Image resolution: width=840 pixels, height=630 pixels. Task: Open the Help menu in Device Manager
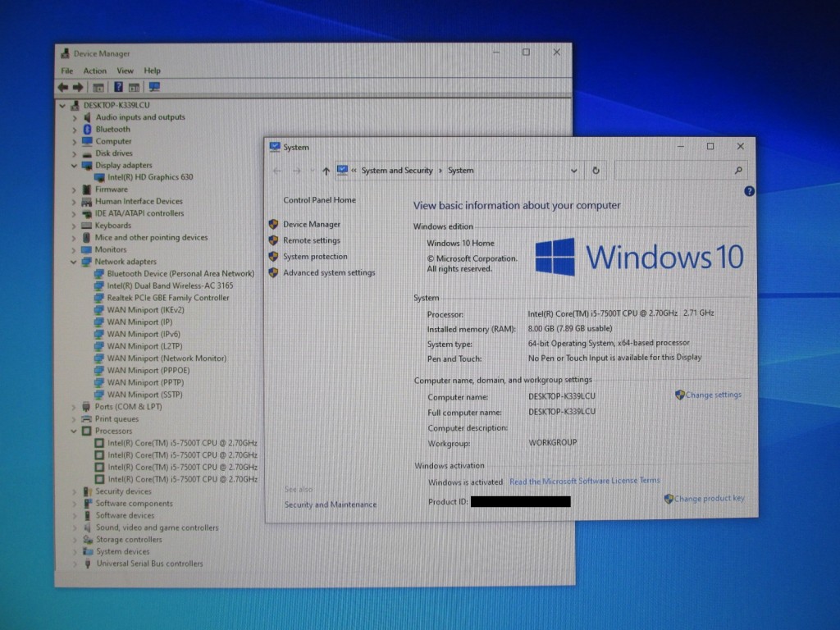[x=152, y=71]
